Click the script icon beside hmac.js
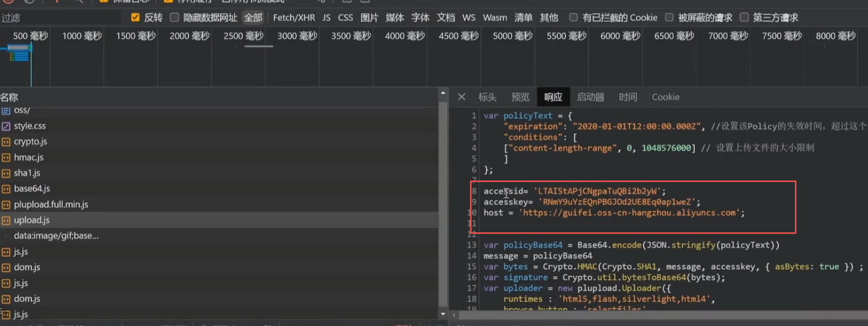 [6, 158]
